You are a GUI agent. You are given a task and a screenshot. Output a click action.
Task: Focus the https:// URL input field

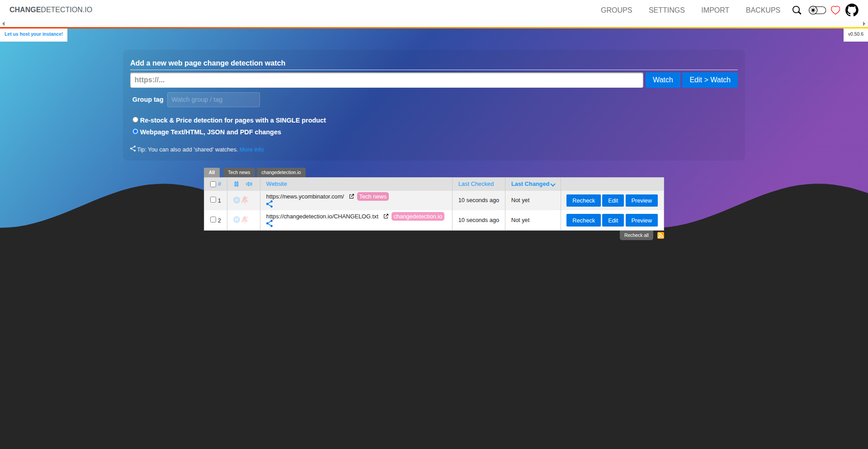pos(387,80)
